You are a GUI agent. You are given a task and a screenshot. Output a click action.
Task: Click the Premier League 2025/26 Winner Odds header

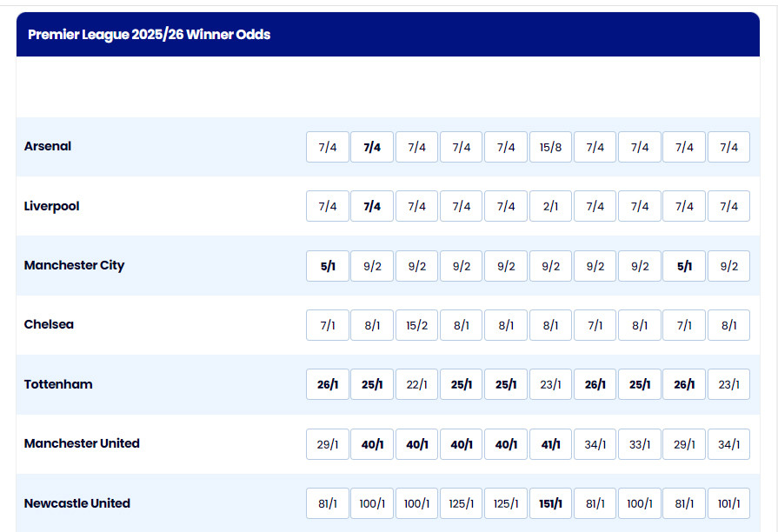click(x=149, y=34)
